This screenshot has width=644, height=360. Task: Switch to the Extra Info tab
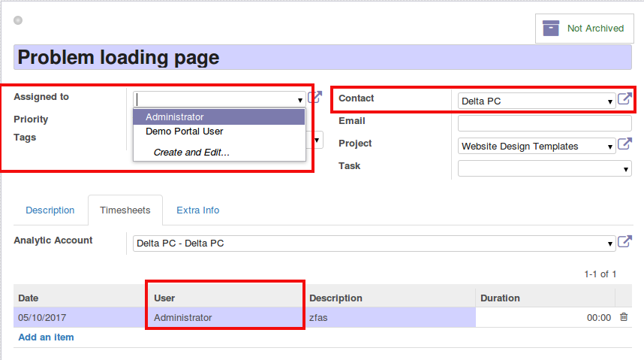(198, 210)
